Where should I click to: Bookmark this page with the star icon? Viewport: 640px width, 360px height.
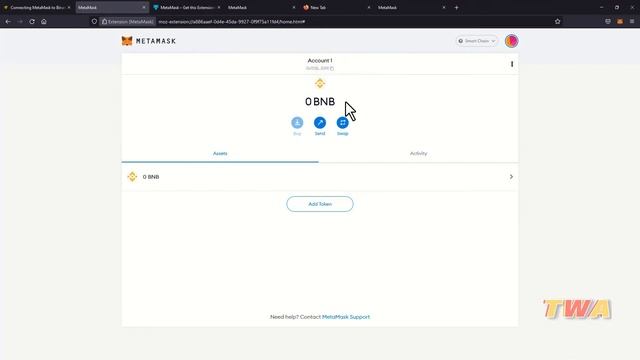coord(558,21)
